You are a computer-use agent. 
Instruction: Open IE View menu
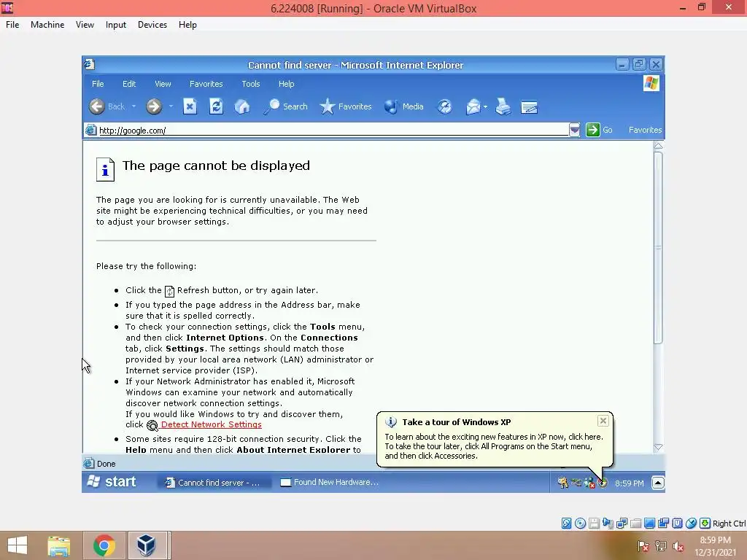coord(163,84)
